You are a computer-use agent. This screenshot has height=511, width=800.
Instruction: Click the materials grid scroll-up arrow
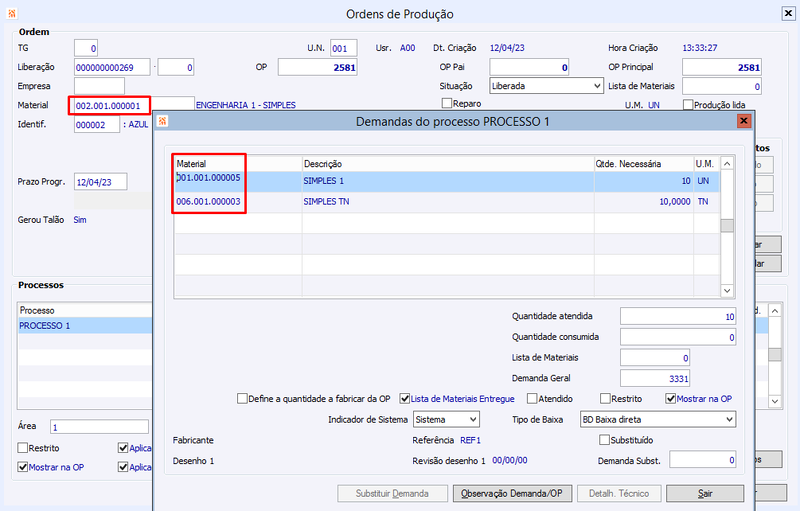point(727,164)
